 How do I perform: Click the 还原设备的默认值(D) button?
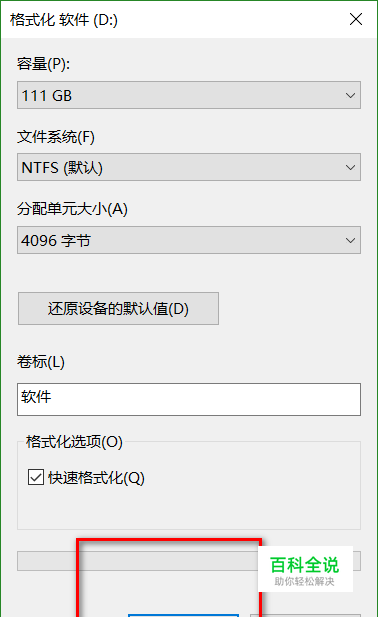coord(118,308)
